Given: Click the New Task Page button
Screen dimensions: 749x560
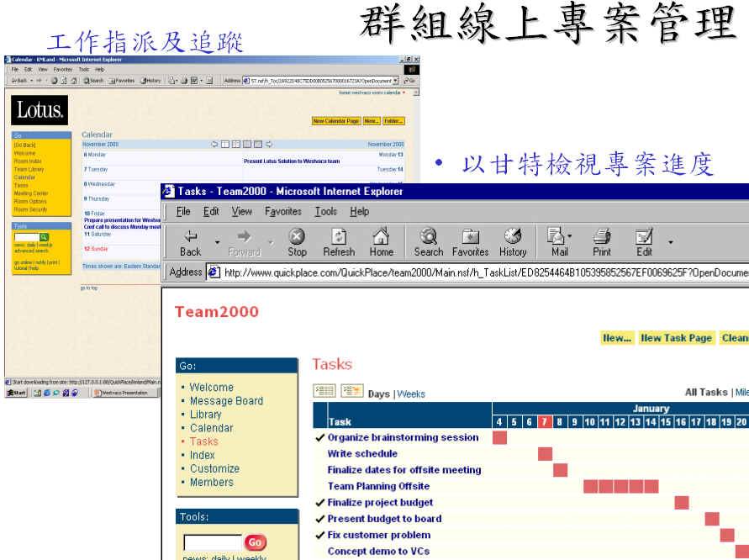Looking at the screenshot, I should tap(677, 338).
